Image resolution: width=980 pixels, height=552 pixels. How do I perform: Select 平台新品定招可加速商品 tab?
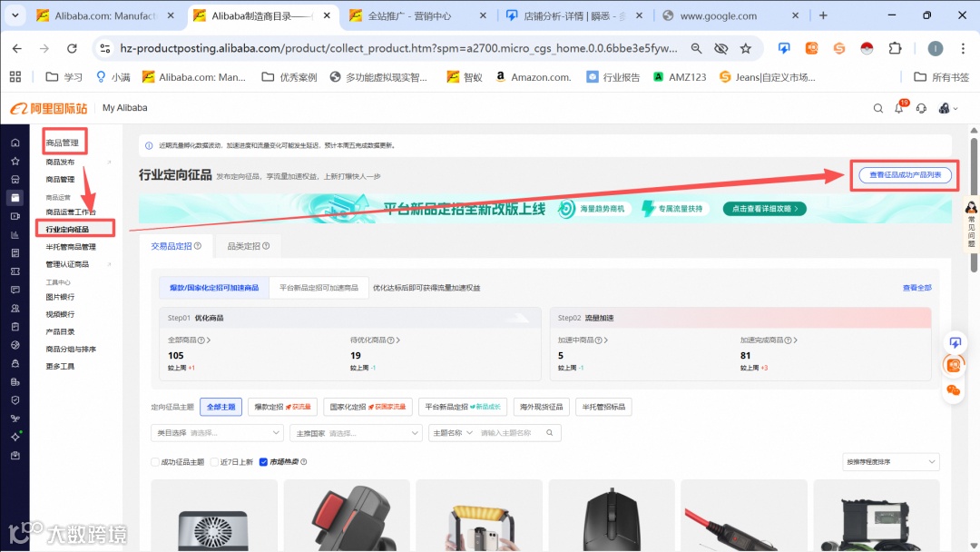coord(318,288)
